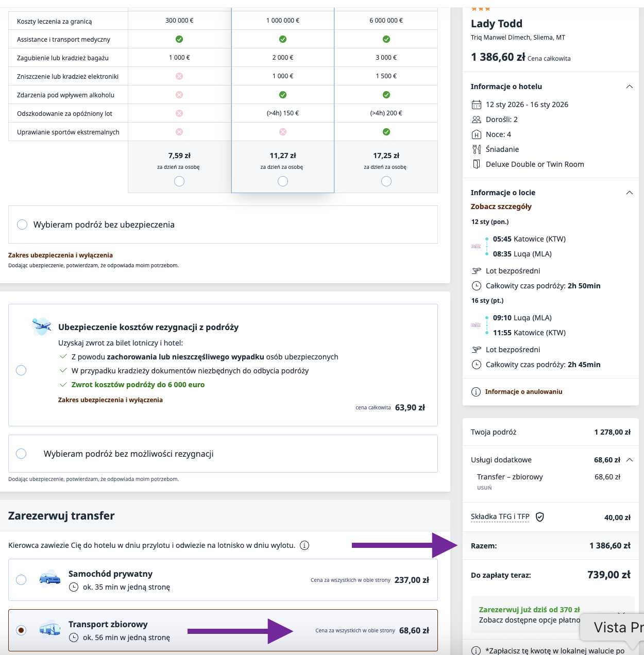Image resolution: width=644 pixels, height=655 pixels.
Task: Choose Wybieram podróż bez ubezpieczenia option
Action: point(22,225)
